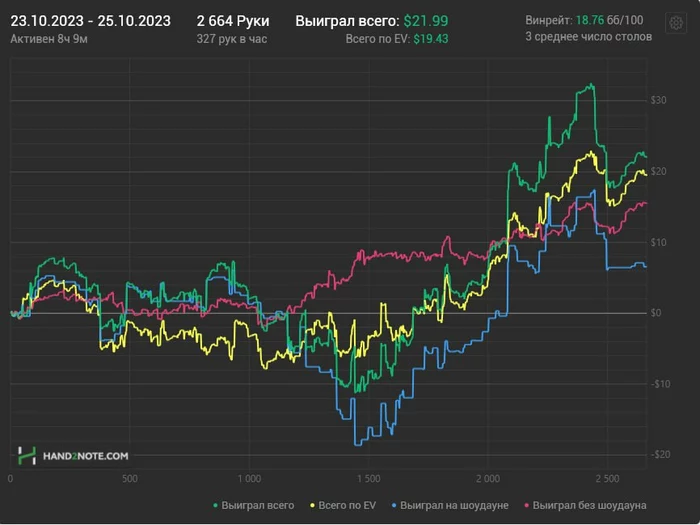Screen dimensions: 700x525
Task: Click the '1 000' x-axis label
Action: click(x=249, y=479)
